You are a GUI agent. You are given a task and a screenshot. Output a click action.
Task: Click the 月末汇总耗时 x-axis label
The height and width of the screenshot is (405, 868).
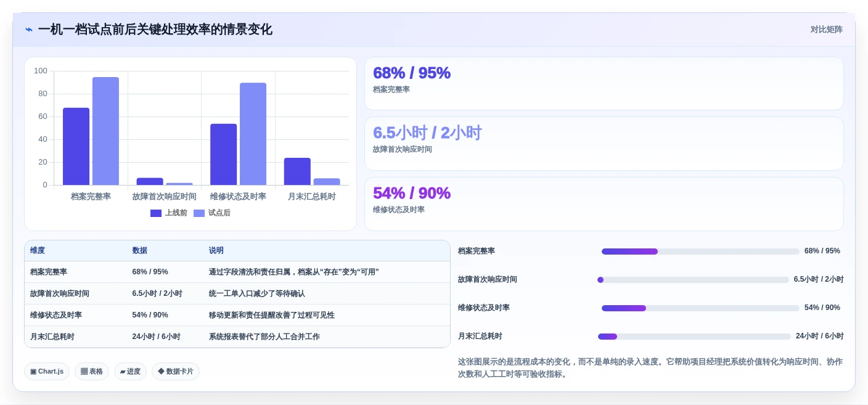pyautogui.click(x=312, y=197)
